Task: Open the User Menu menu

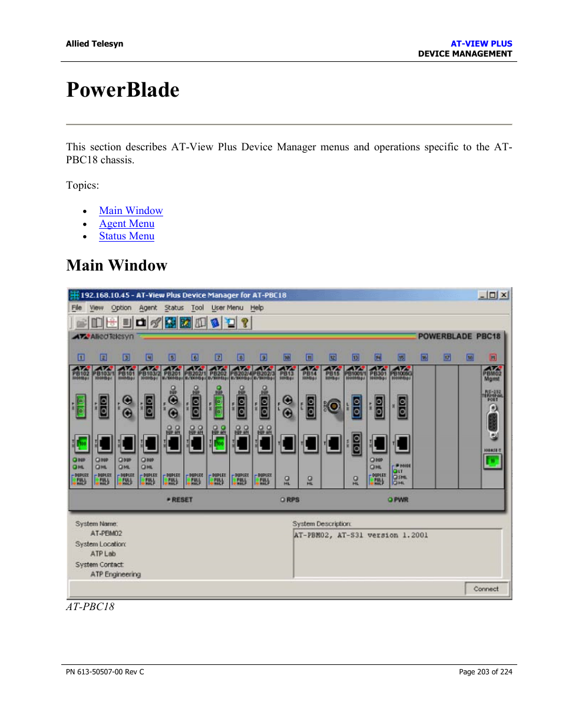Action: (227, 308)
